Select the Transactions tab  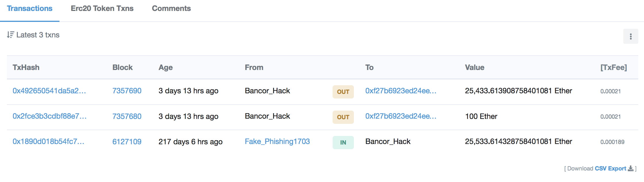[30, 8]
